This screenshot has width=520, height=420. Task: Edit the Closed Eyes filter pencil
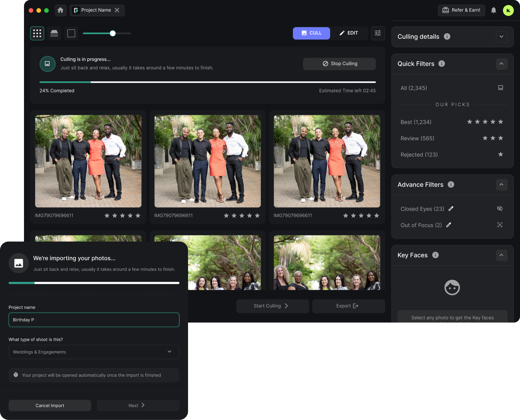pyautogui.click(x=451, y=209)
